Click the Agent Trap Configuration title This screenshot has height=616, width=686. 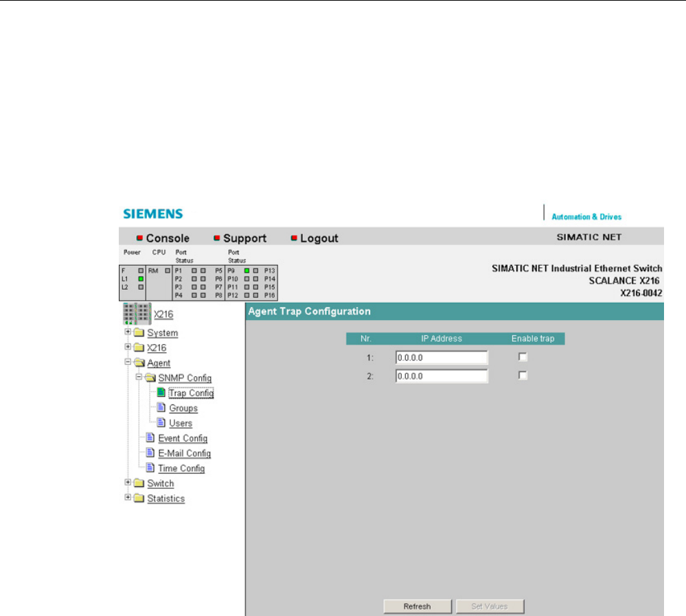[309, 311]
